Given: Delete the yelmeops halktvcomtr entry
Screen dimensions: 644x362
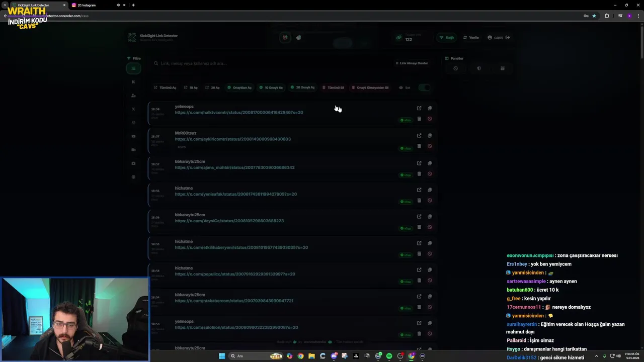Looking at the screenshot, I should click(419, 119).
